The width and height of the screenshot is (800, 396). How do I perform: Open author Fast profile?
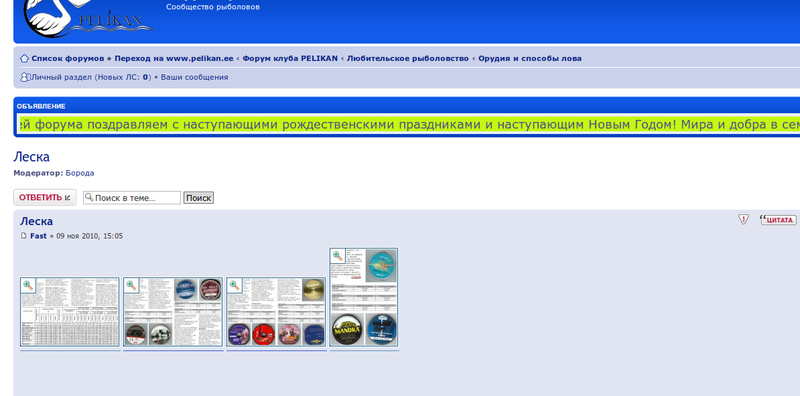38,236
